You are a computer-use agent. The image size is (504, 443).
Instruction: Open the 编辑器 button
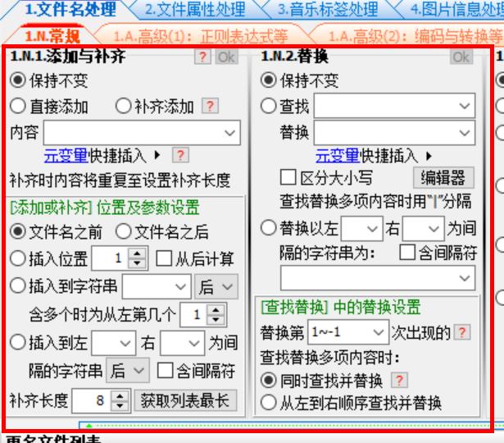coord(443,178)
